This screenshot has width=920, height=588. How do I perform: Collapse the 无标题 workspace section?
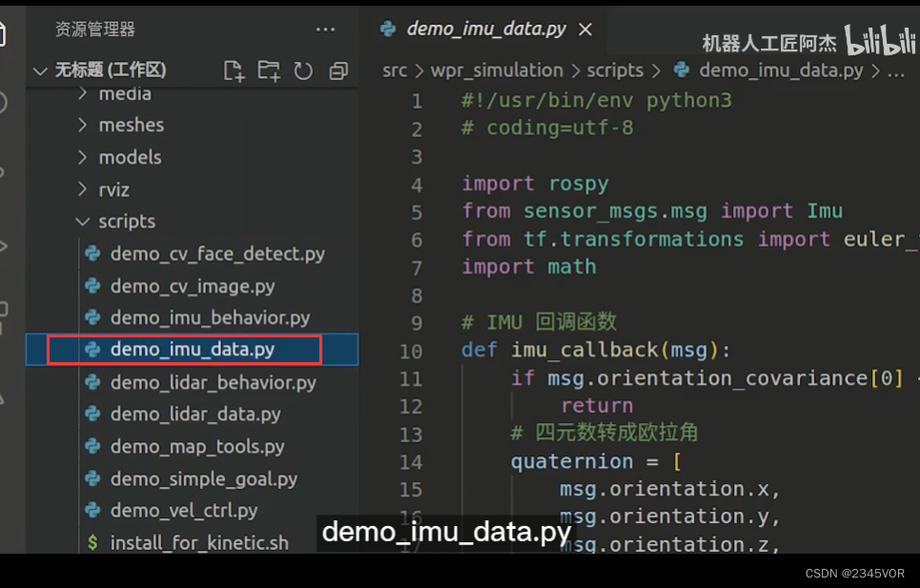coord(39,70)
